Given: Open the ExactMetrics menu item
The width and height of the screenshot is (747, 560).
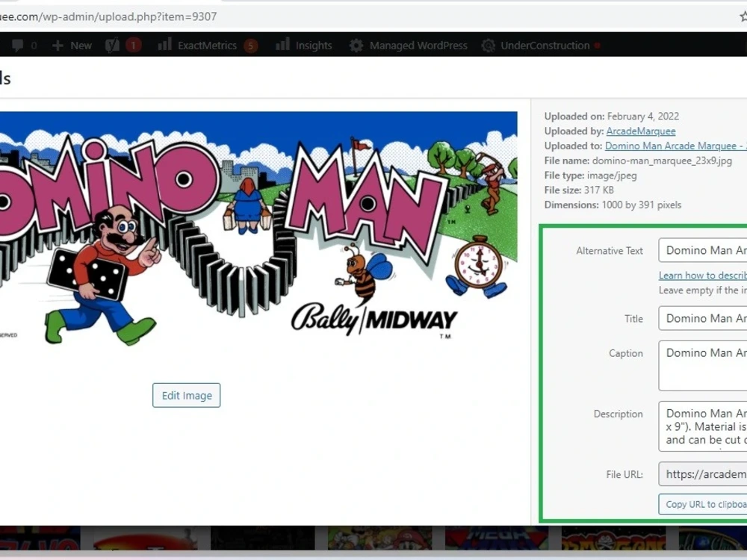Looking at the screenshot, I should click(207, 46).
